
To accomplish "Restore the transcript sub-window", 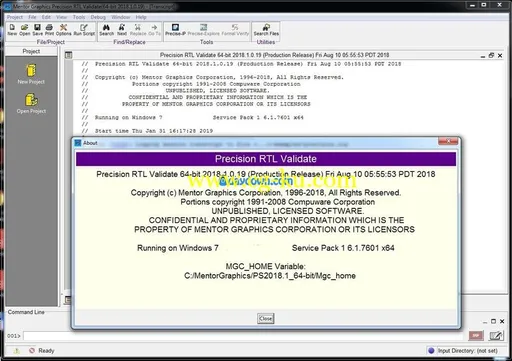I will point(491,55).
